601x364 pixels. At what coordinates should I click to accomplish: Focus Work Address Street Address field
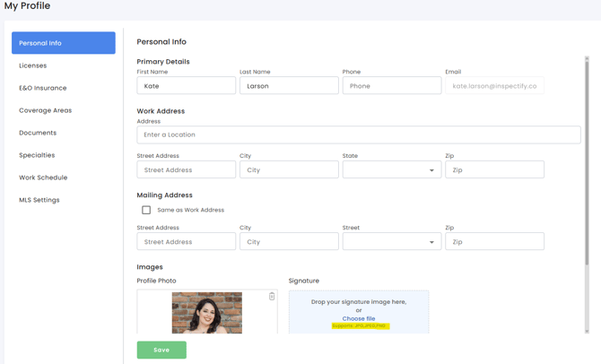187,169
